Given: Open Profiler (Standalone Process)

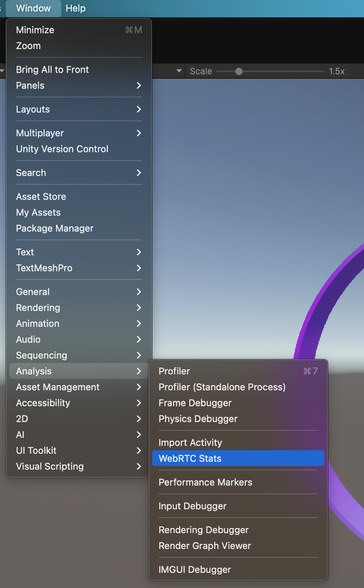Looking at the screenshot, I should coord(238,387).
